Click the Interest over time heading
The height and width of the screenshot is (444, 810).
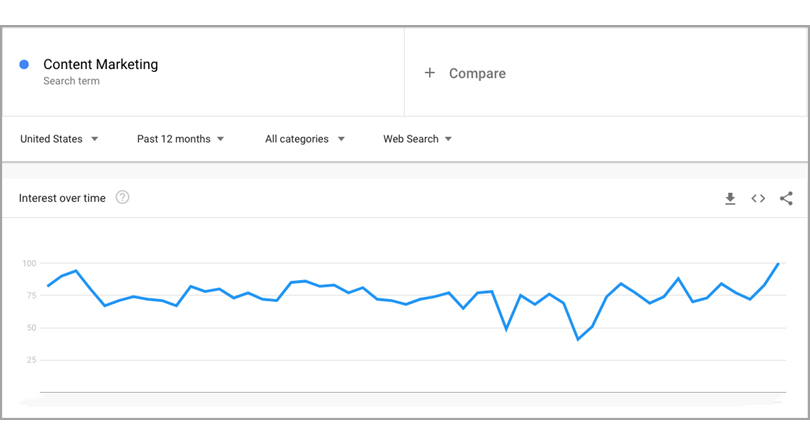pyautogui.click(x=62, y=198)
